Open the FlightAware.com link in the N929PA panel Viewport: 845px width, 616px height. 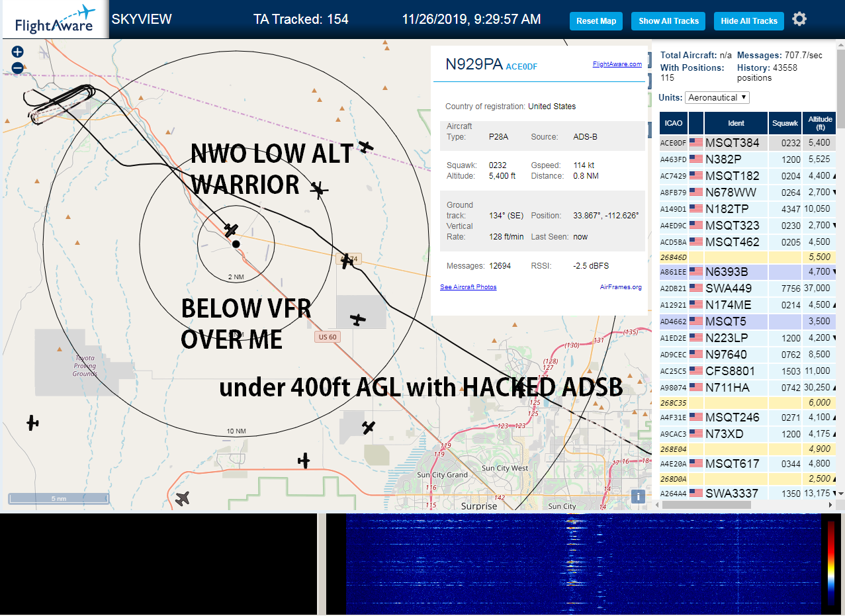tap(617, 64)
